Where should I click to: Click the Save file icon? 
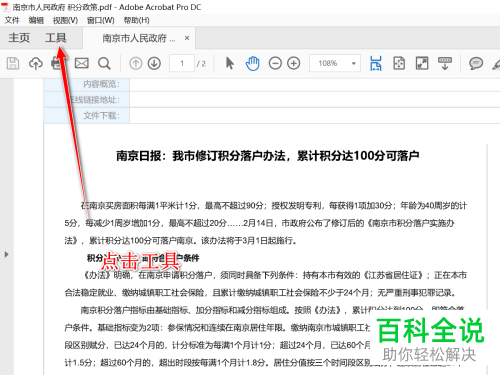click(x=13, y=63)
